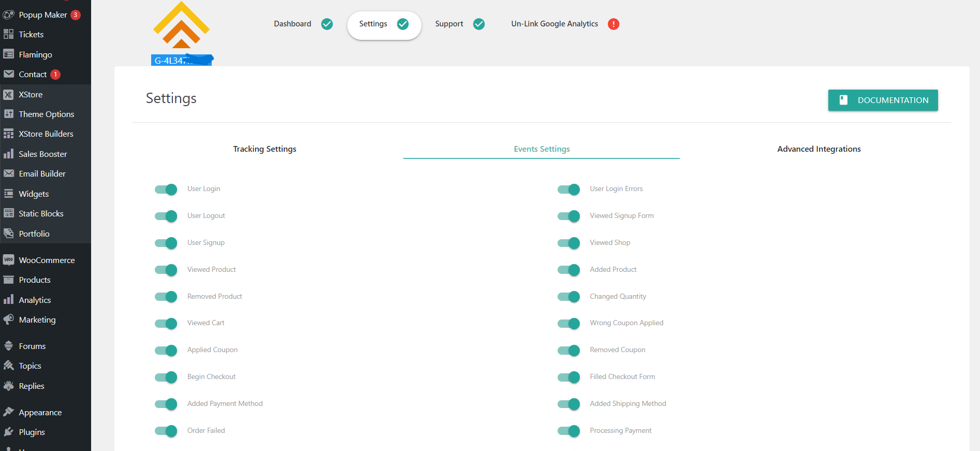Click the Flamingo sidebar icon
The image size is (980, 451).
9,54
